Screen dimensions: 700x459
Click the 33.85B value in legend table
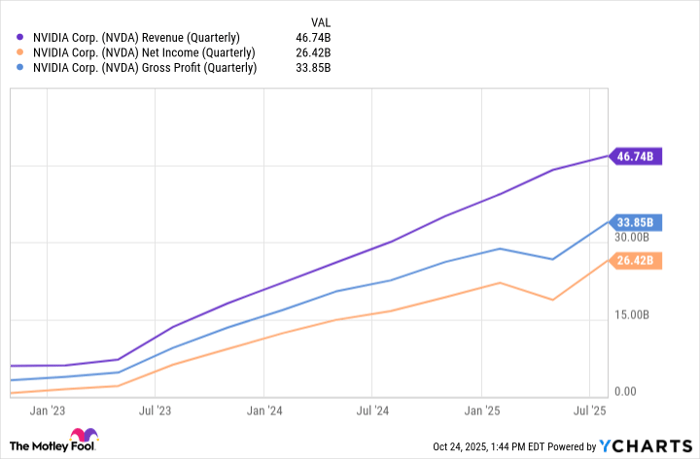click(x=313, y=68)
